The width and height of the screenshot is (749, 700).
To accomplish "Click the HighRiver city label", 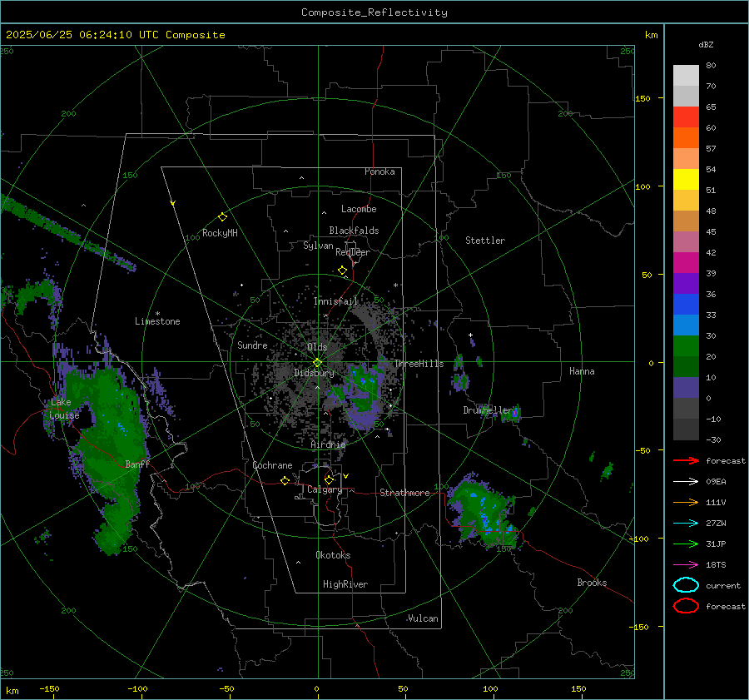I will pos(345,584).
